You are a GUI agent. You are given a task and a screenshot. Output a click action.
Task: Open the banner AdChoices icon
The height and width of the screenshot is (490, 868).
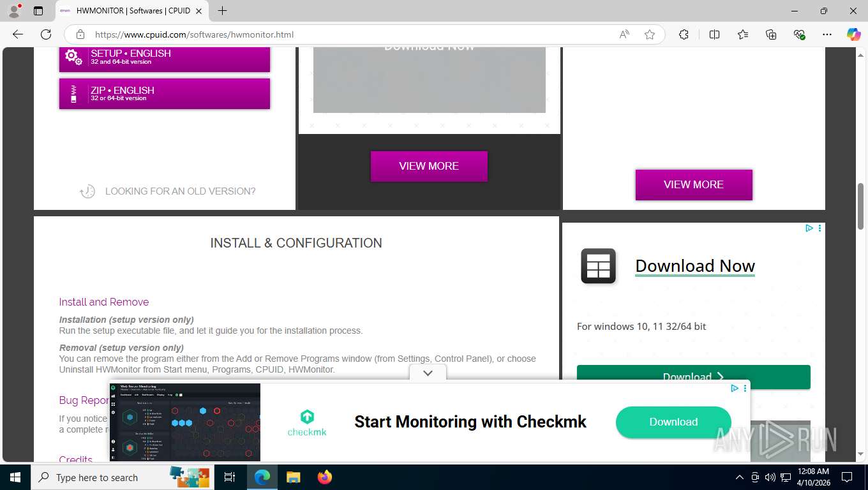735,388
